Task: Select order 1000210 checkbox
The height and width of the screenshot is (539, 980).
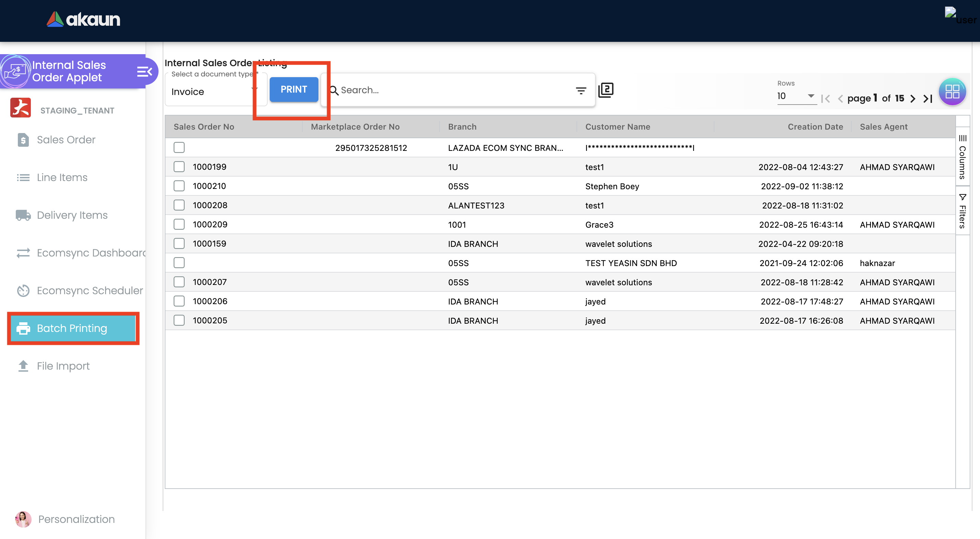Action: (179, 186)
